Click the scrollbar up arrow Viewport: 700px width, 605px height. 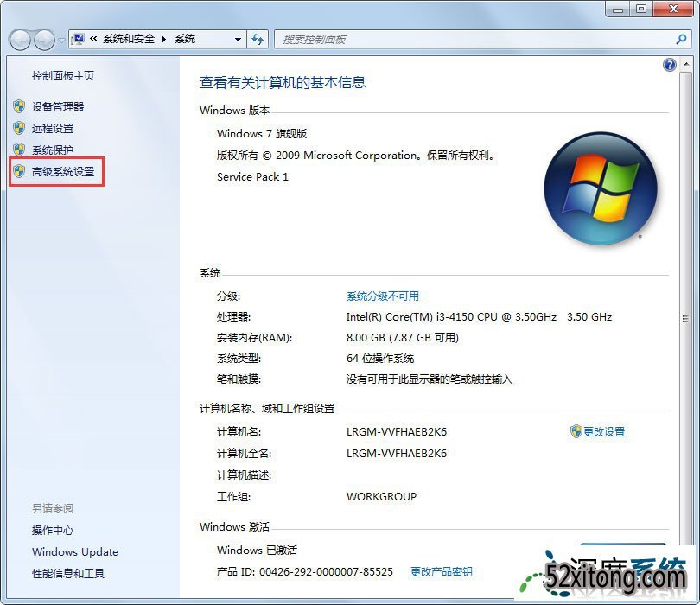[685, 65]
